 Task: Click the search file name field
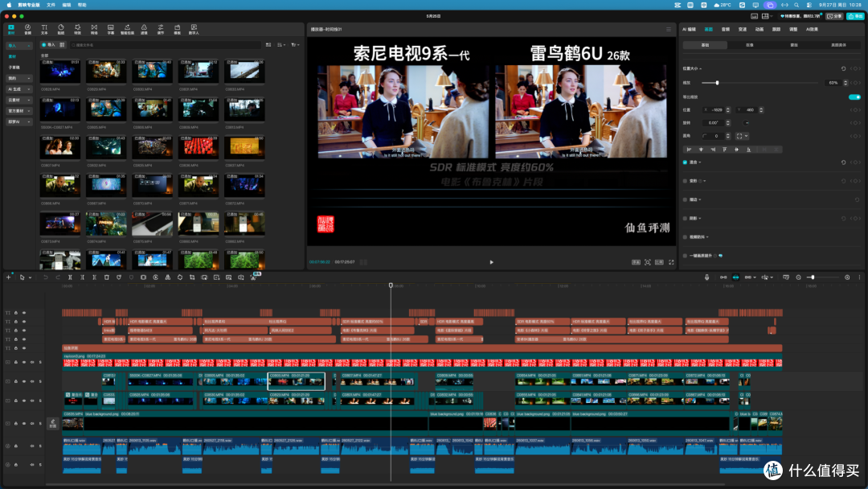(165, 45)
